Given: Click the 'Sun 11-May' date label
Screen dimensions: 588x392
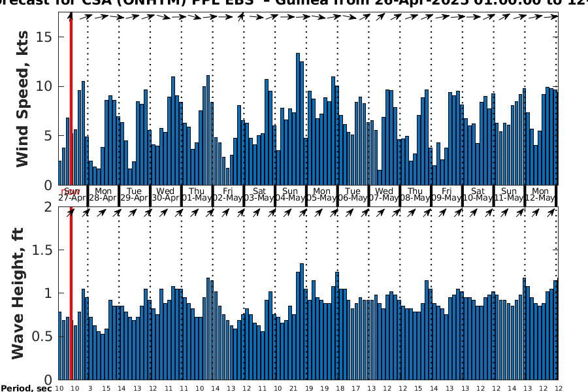Looking at the screenshot, I should (509, 195).
